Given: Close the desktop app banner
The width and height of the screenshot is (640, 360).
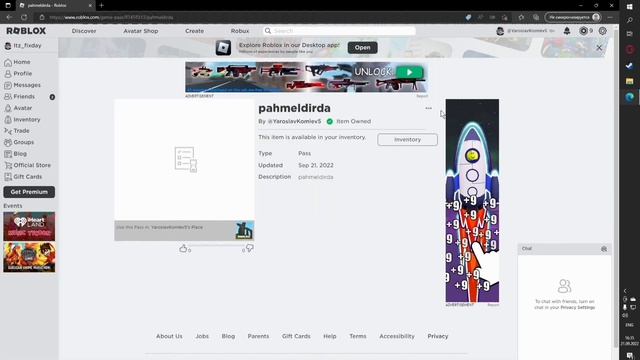Looking at the screenshot, I should pyautogui.click(x=599, y=48).
